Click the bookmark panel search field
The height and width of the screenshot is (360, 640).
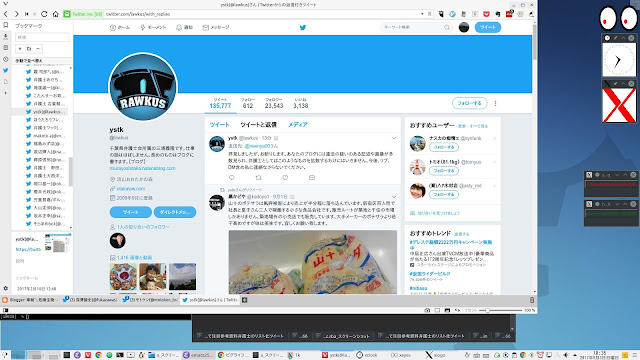42,37
